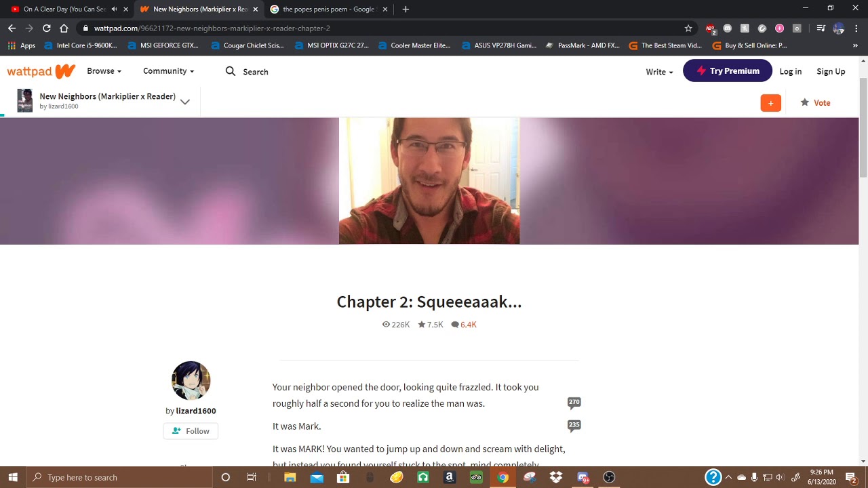
Task: Open the Community menu
Action: click(168, 71)
